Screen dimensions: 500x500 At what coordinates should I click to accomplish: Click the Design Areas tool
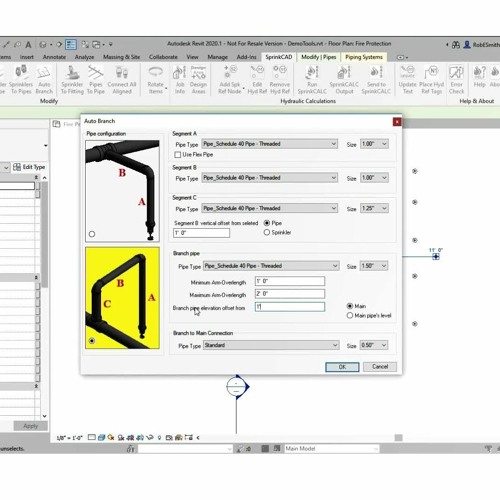[x=198, y=79]
